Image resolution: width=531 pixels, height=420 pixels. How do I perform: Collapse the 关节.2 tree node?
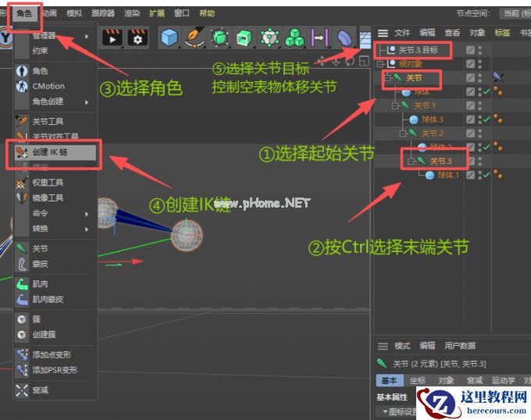(403, 133)
